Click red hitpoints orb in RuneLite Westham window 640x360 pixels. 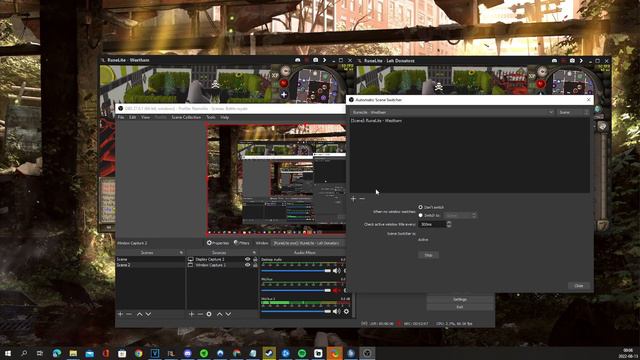coord(284,83)
